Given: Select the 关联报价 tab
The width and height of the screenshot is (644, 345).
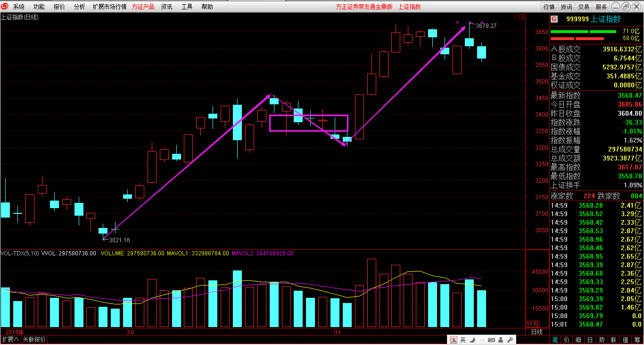Looking at the screenshot, I should click(x=34, y=340).
